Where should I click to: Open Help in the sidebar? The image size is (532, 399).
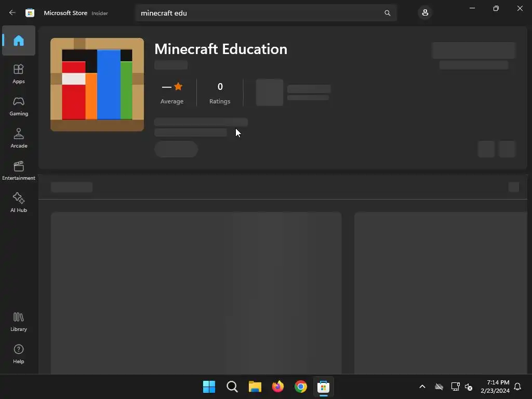pos(19,354)
